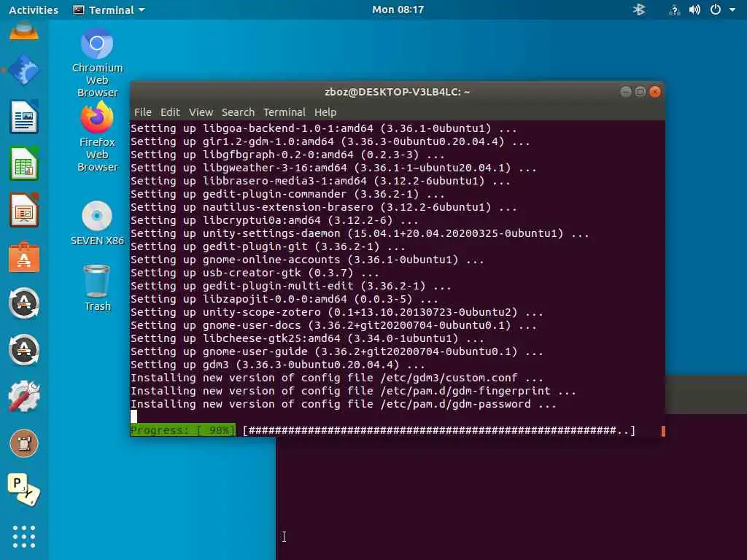Open the Help menu in Terminal

pos(325,112)
